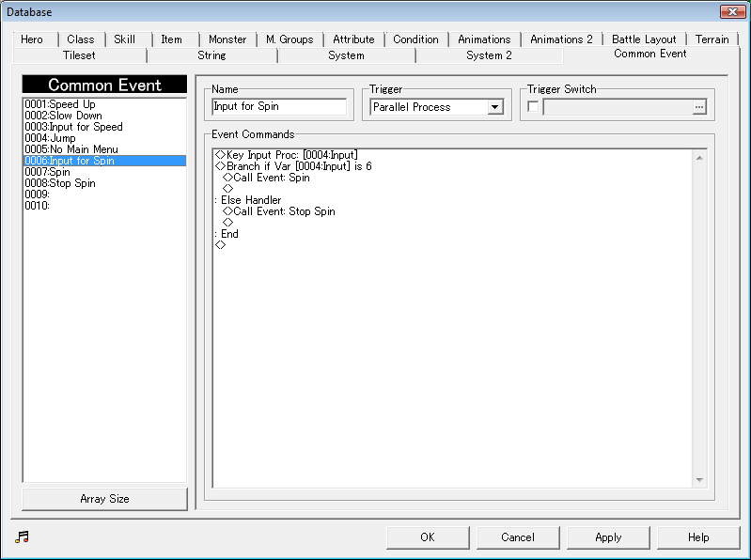Select the 0001:Speed Up common event

60,104
